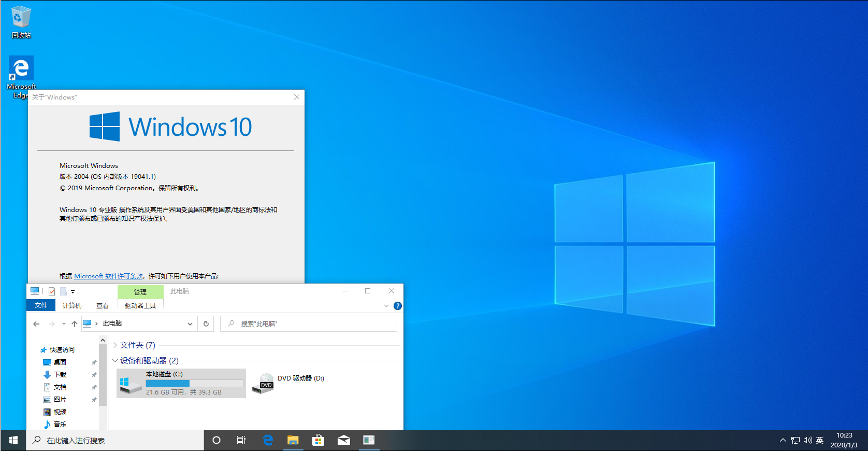Click 此电脑 in the address bar

click(112, 323)
